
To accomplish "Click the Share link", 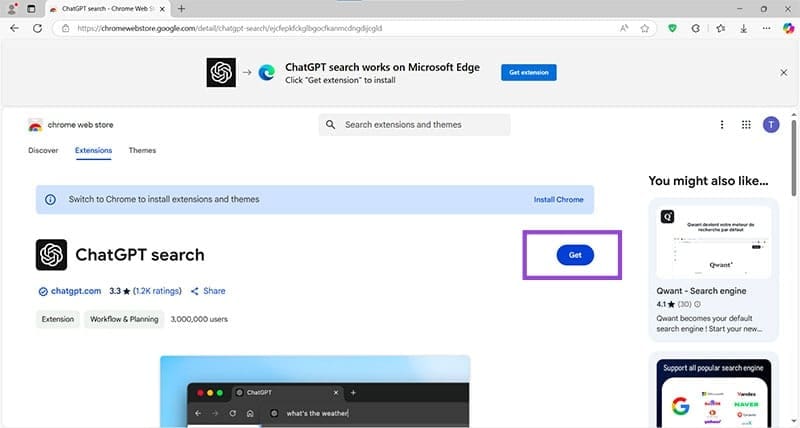I will (208, 291).
